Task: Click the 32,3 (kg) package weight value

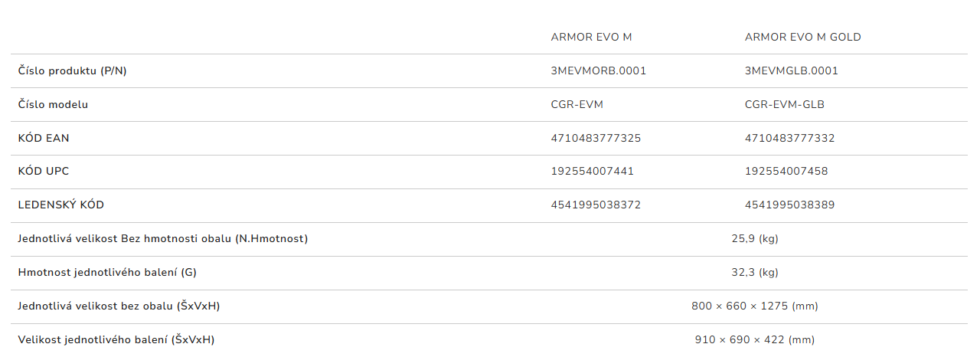Action: pos(754,272)
